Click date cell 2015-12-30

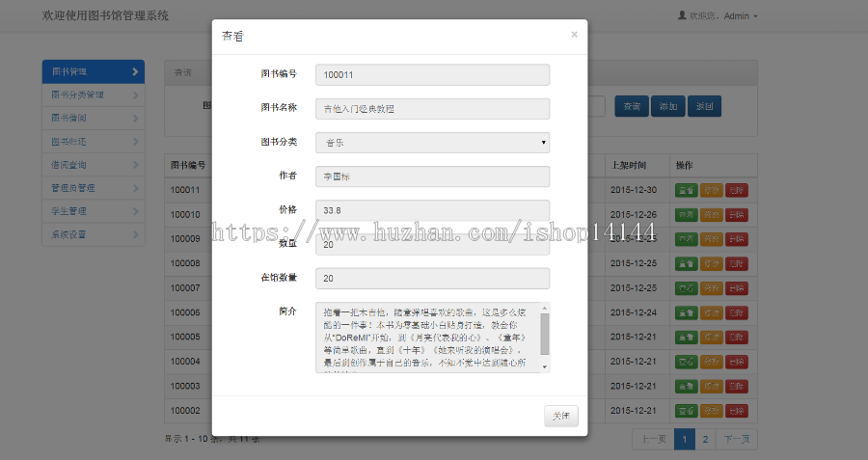[x=634, y=190]
